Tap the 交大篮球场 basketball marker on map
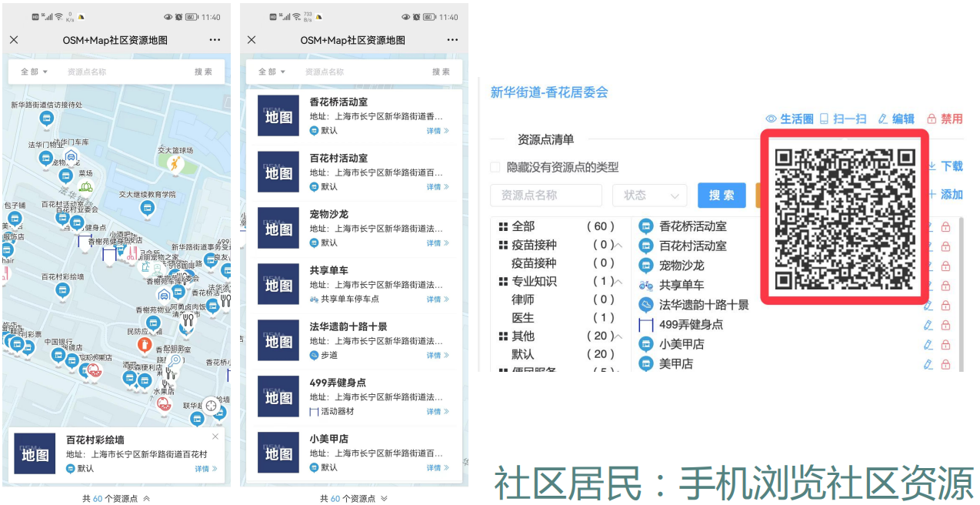The width and height of the screenshot is (980, 505). click(176, 163)
